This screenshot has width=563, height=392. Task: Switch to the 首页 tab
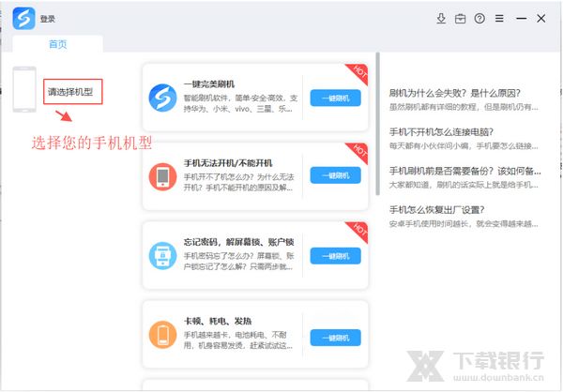(58, 43)
